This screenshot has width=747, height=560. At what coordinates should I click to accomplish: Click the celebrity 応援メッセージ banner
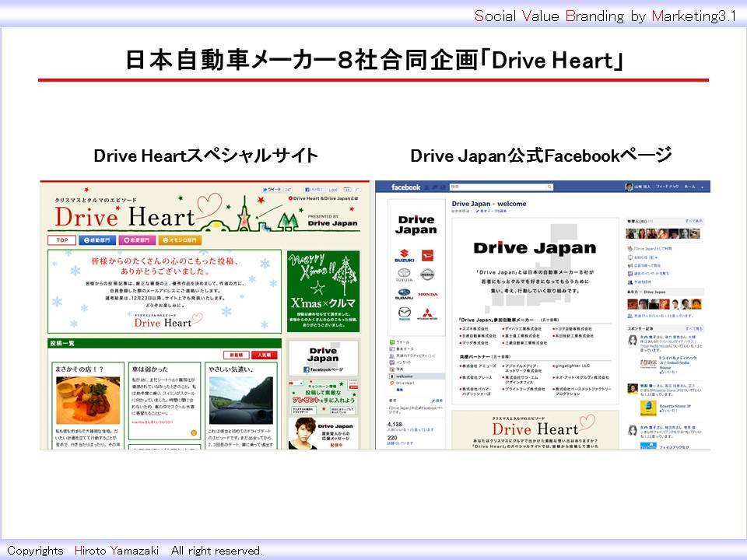(x=323, y=433)
